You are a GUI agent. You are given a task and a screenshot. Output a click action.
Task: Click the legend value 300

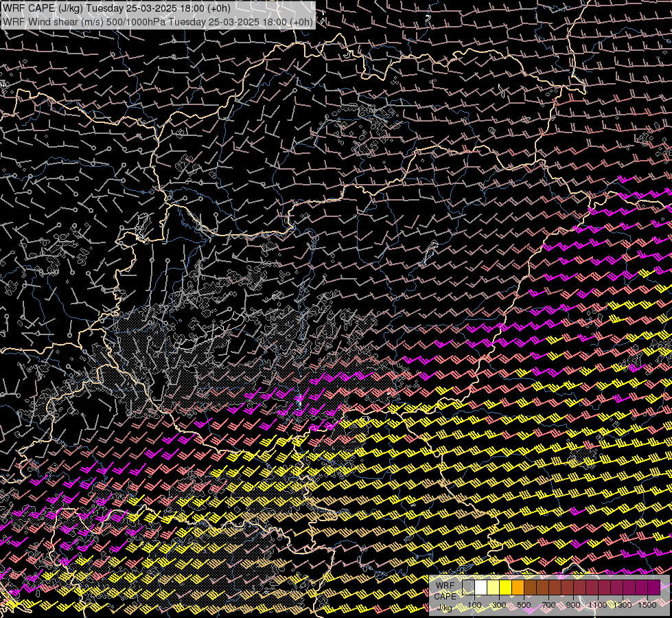pyautogui.click(x=499, y=605)
